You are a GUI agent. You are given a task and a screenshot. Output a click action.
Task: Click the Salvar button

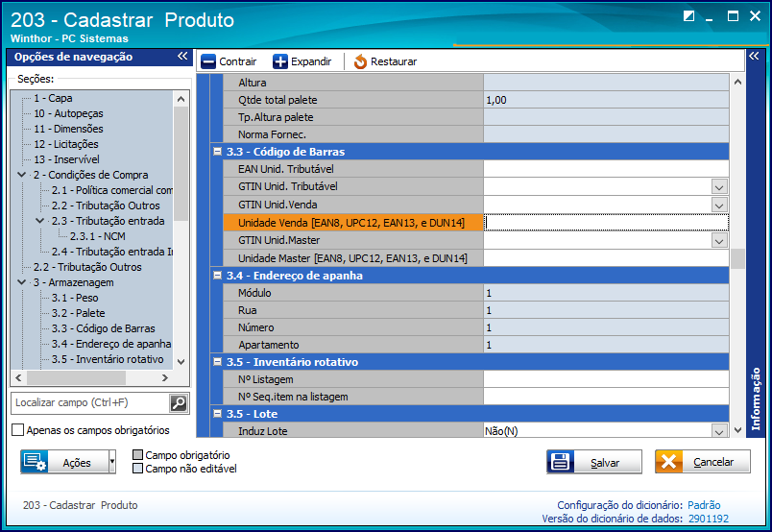click(x=594, y=462)
